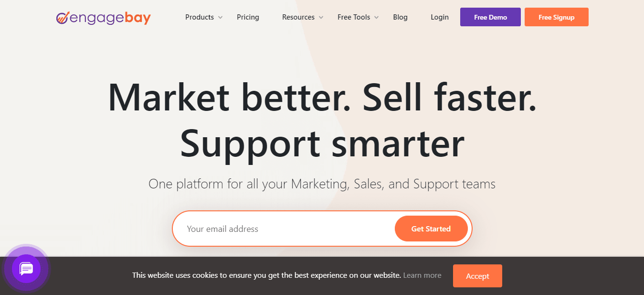
Task: Click the 'Market better. Sell faster.' headline
Action: tap(322, 98)
